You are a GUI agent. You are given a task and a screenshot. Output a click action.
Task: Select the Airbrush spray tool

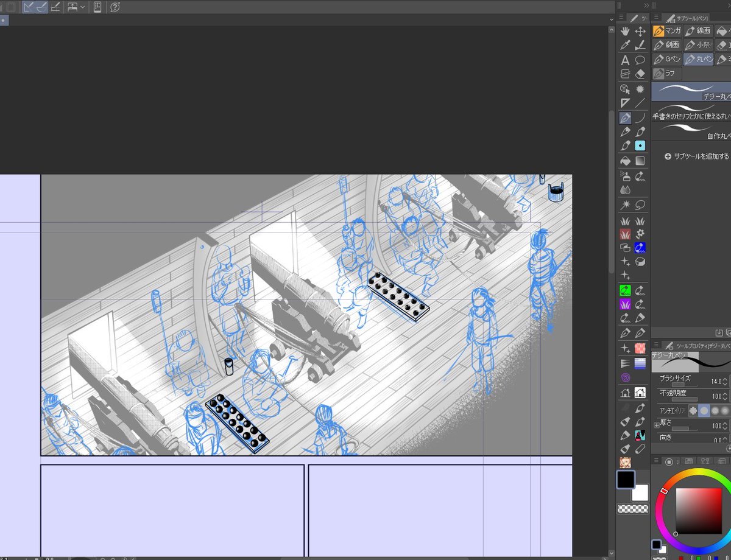pos(625,176)
